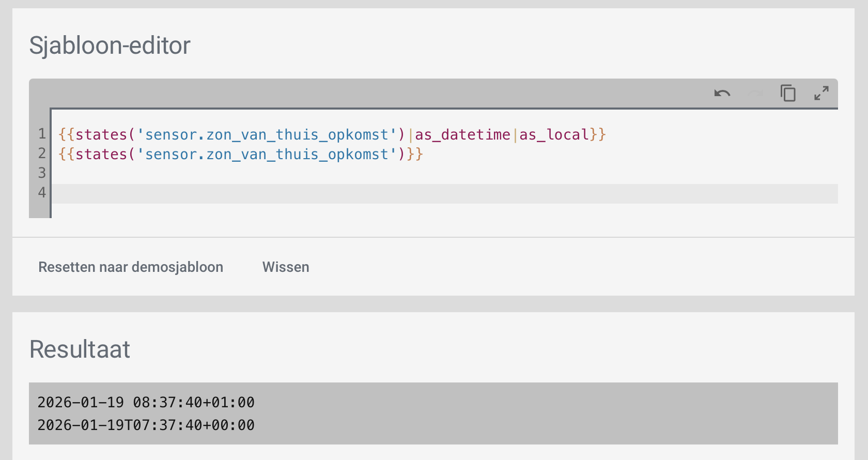Click the sensor entity string on line 2
Image resolution: width=868 pixels, height=460 pixels.
coord(266,155)
